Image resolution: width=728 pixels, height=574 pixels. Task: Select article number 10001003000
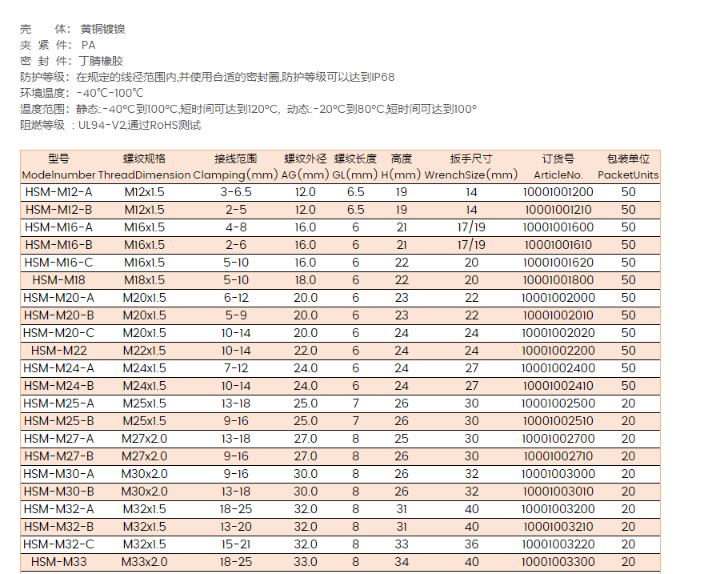coord(558,474)
